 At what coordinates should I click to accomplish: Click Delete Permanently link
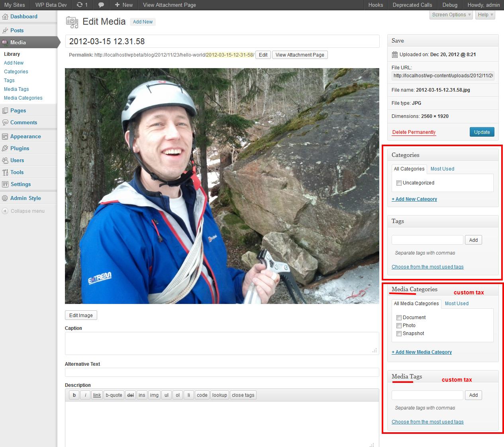(x=414, y=132)
